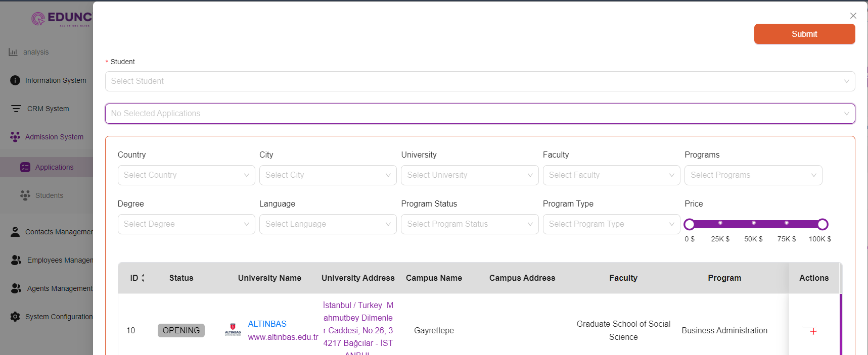Image resolution: width=868 pixels, height=355 pixels.
Task: Expand the Select Degree dropdown
Action: point(186,224)
